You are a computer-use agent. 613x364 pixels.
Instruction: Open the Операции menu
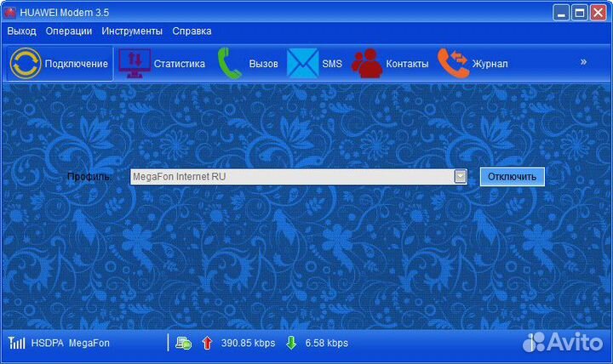(69, 31)
